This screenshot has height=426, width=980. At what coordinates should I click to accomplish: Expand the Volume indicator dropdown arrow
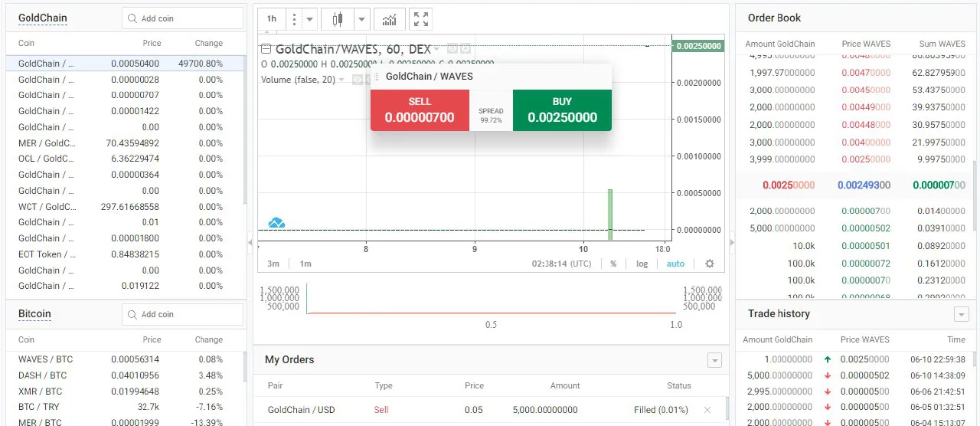click(341, 80)
